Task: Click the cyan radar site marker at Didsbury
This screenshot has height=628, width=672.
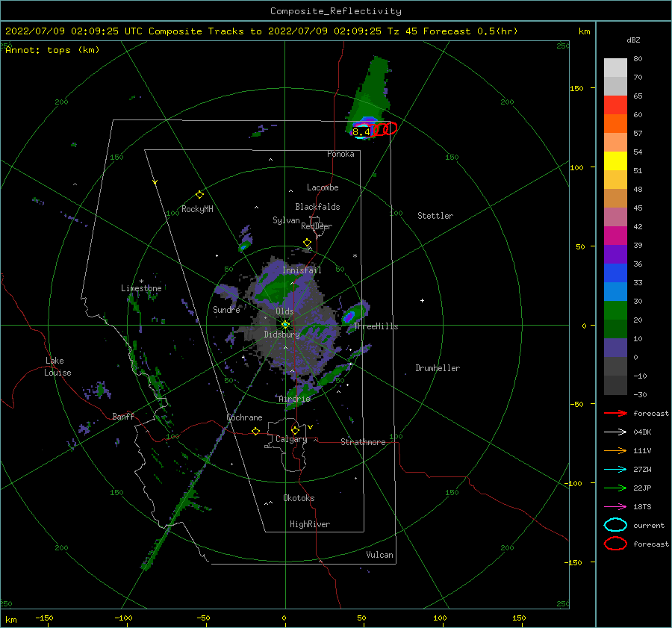Action: [285, 325]
